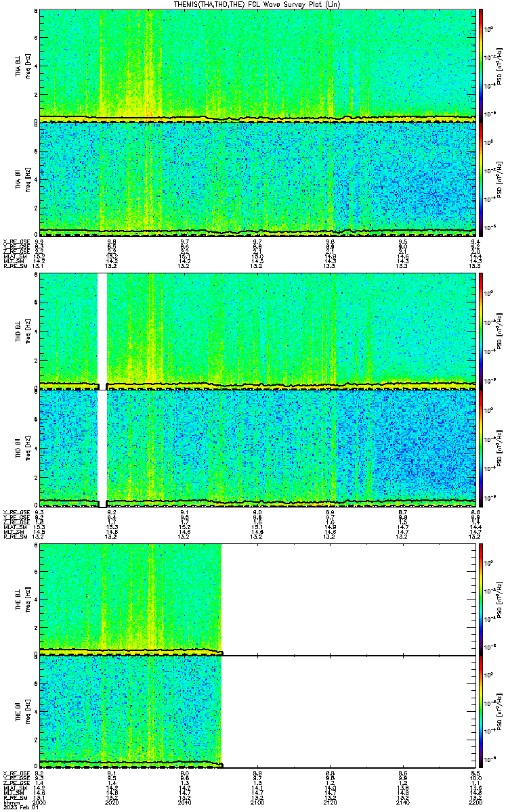Click the PSD color bar beside THE B-parallel
508x812 pixels.
481,711
